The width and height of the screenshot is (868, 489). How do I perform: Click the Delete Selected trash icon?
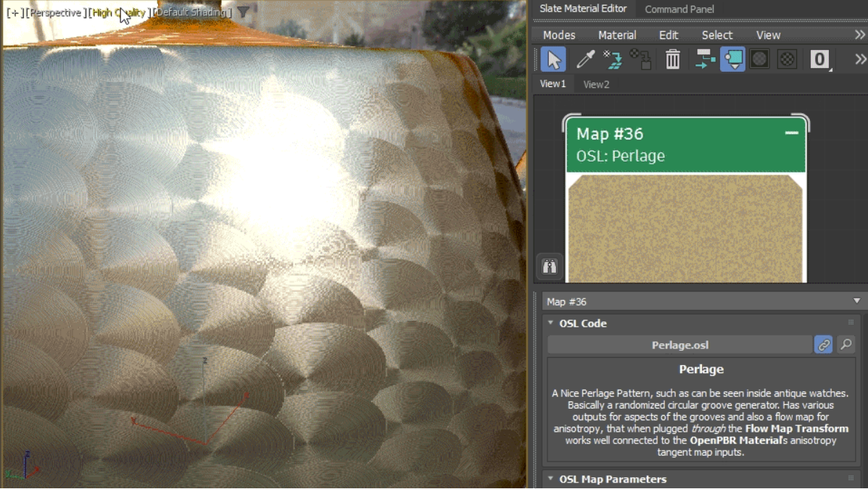[672, 59]
